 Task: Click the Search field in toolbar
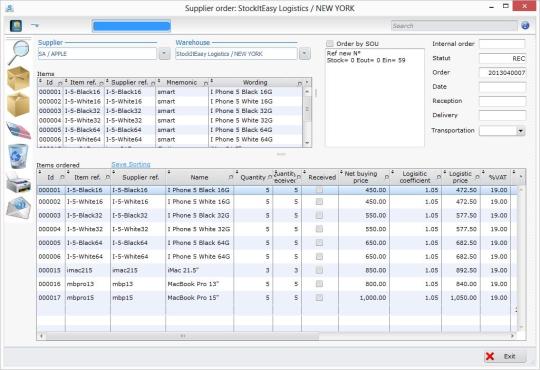click(x=454, y=26)
